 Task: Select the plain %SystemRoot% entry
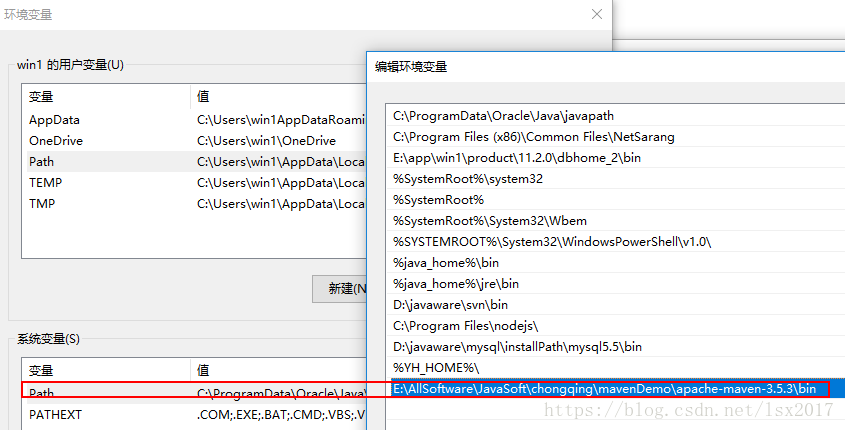point(615,200)
